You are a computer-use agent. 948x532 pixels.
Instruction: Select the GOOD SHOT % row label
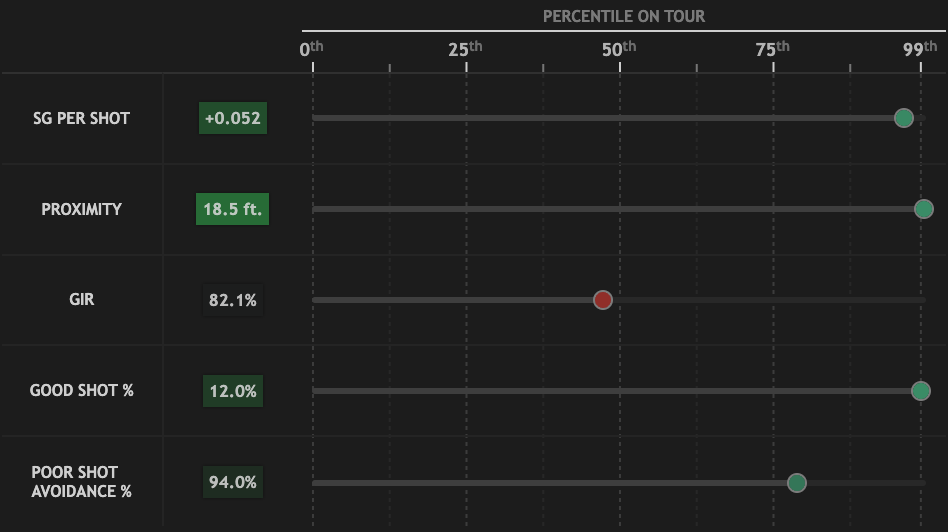(x=82, y=390)
